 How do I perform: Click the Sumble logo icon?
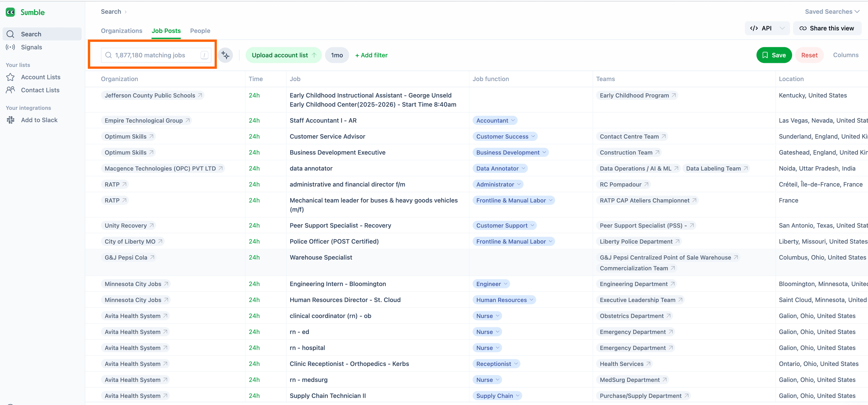click(x=11, y=12)
